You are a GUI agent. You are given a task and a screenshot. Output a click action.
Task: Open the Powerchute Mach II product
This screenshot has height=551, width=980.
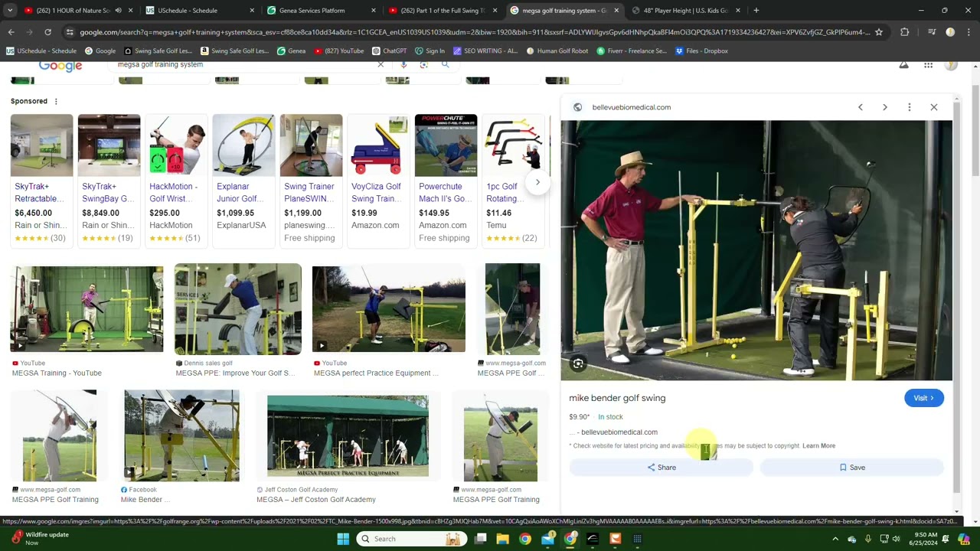(x=446, y=181)
